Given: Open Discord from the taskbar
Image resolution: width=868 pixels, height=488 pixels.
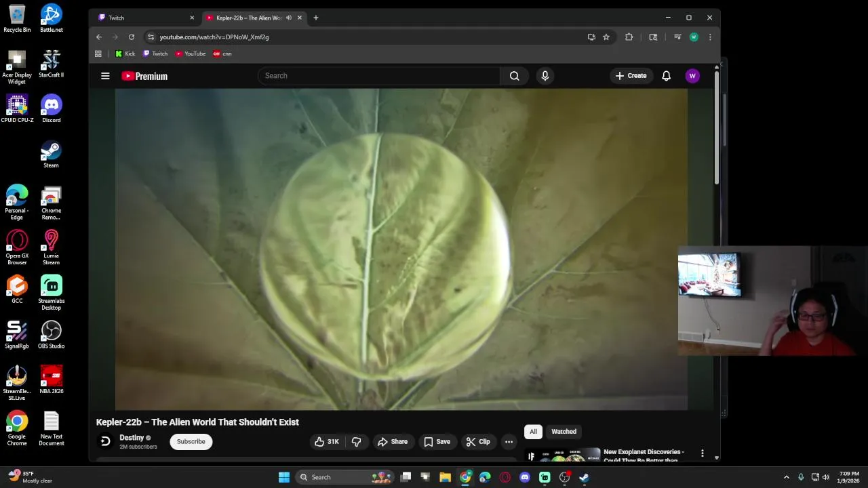Looking at the screenshot, I should 525,477.
